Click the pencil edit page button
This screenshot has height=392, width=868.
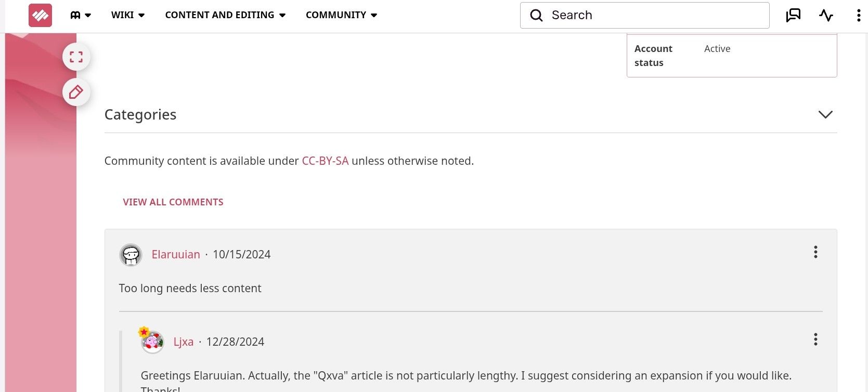click(76, 93)
